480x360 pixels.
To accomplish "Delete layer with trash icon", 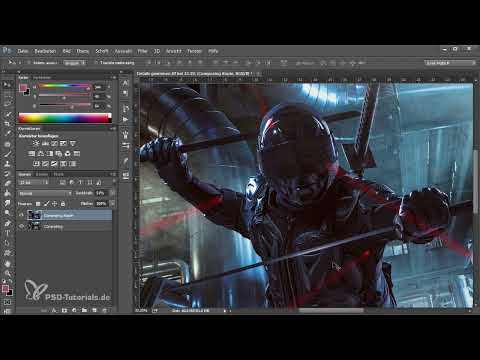I will 104,310.
